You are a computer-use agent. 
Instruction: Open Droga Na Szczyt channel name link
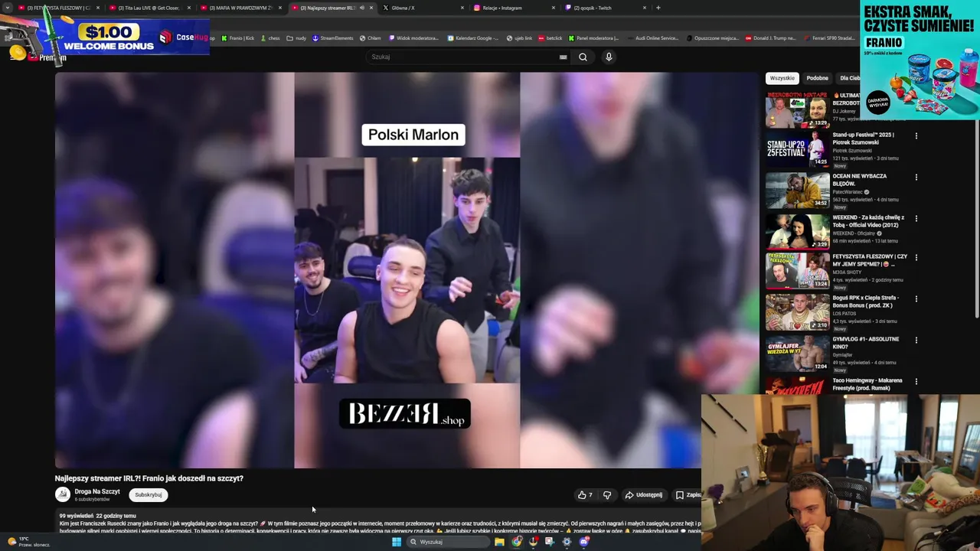[97, 491]
